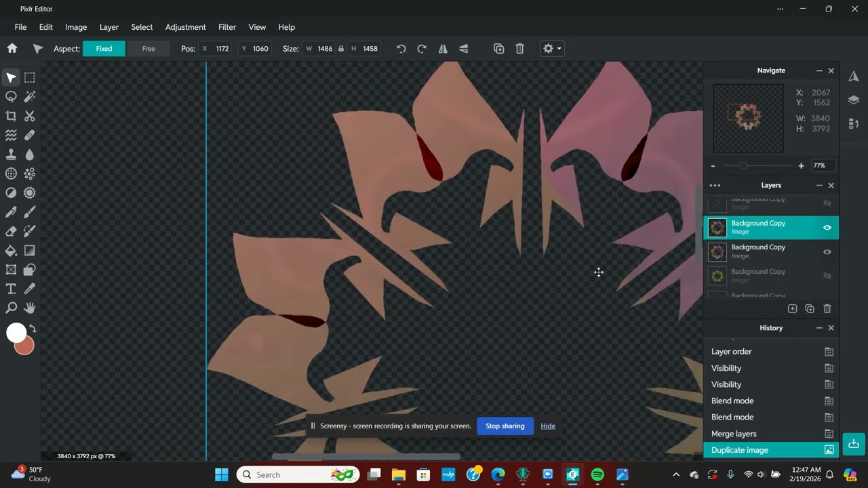Toggle the width-height lock icon
The width and height of the screenshot is (868, 488).
click(x=341, y=49)
